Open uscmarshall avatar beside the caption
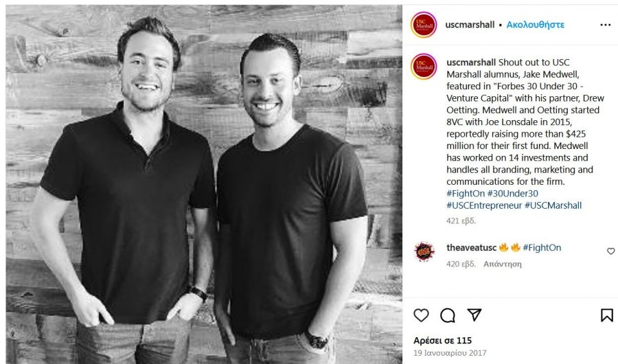618x364 pixels. tap(424, 67)
